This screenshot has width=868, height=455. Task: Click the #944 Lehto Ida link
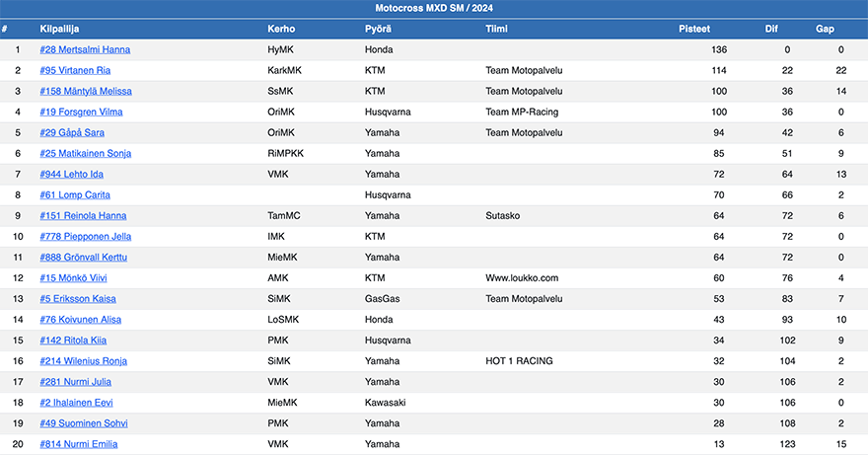tap(71, 175)
